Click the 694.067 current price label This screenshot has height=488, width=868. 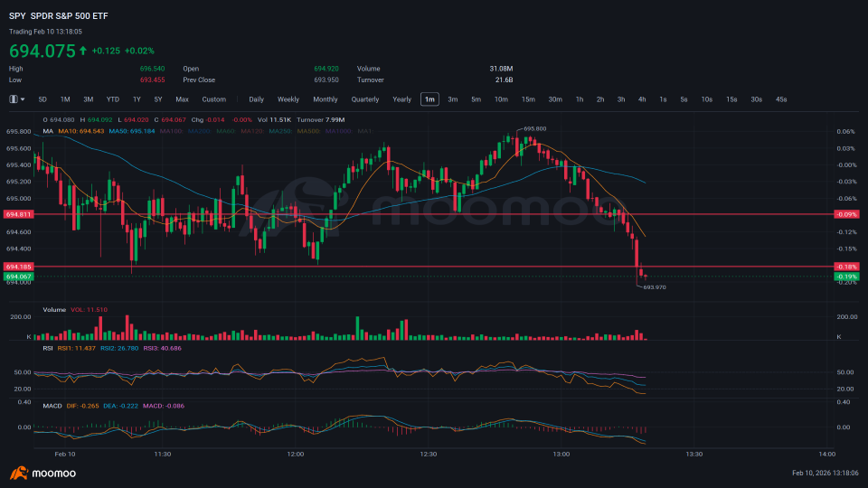[x=18, y=277]
